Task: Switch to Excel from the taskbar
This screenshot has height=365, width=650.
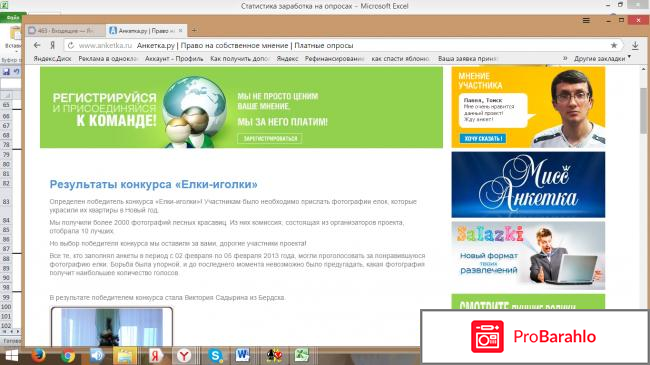Action: point(302,356)
